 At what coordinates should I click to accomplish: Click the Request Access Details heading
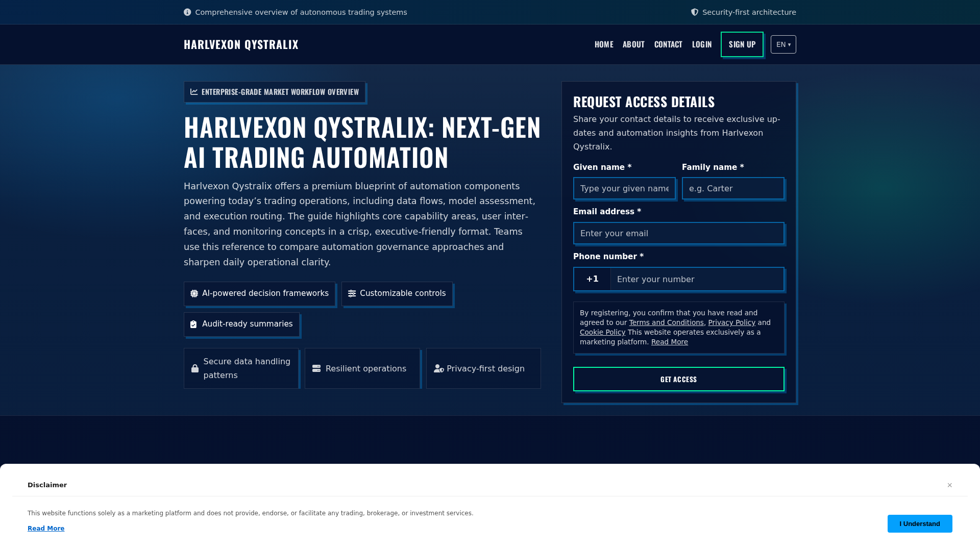pos(644,102)
